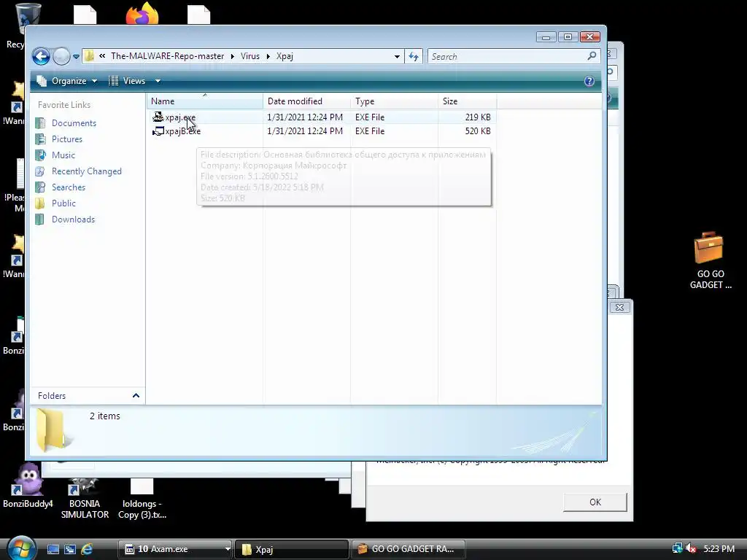747x560 pixels.
Task: Click The-MALWARE-Repo-master breadcrumb
Action: pos(167,56)
